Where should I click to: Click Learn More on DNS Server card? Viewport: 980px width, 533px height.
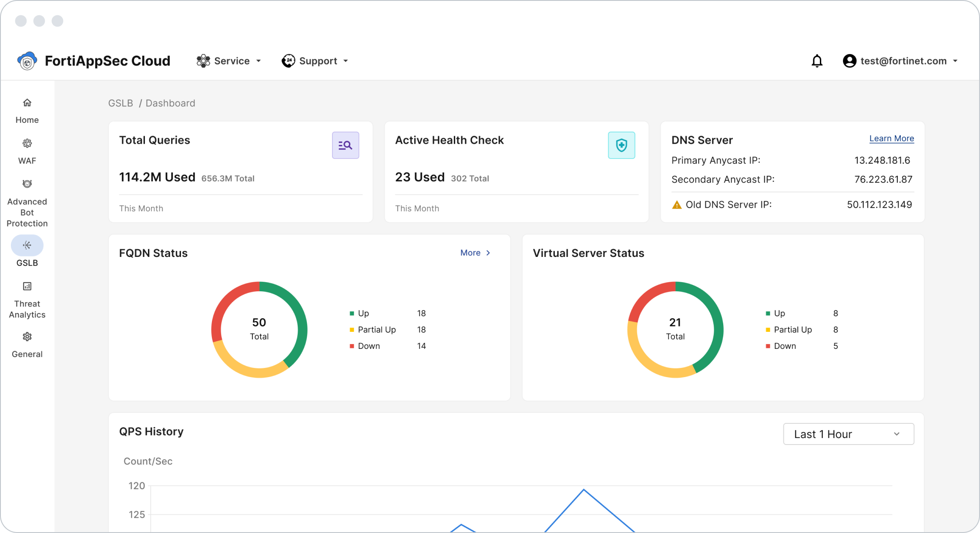[x=891, y=138]
